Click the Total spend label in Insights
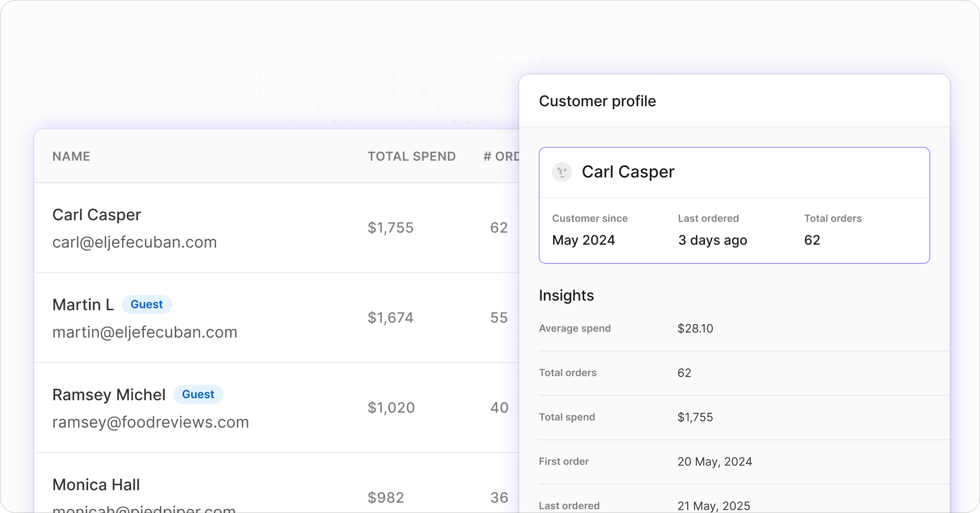Viewport: 980px width, 513px height. click(567, 417)
